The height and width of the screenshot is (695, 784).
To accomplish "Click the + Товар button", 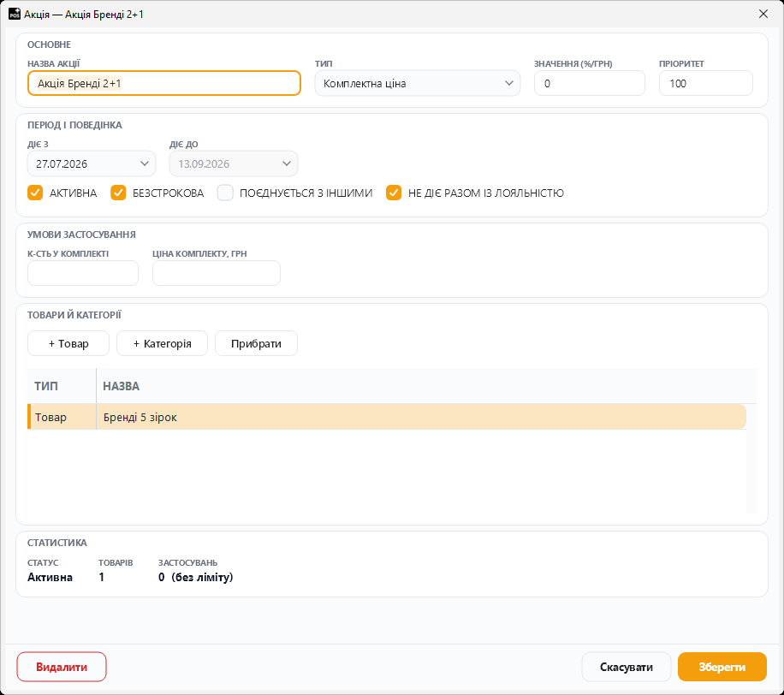I will click(x=68, y=343).
